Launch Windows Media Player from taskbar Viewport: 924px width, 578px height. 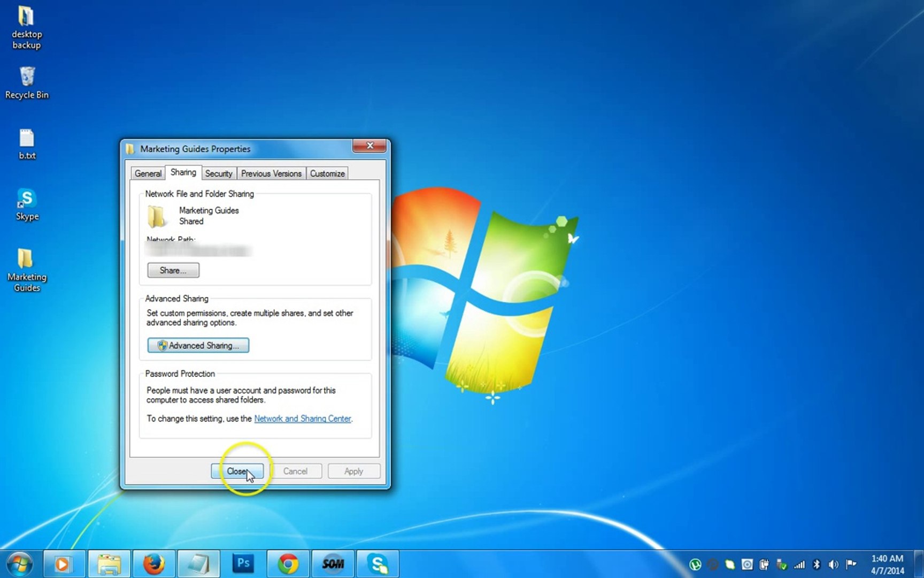point(63,564)
